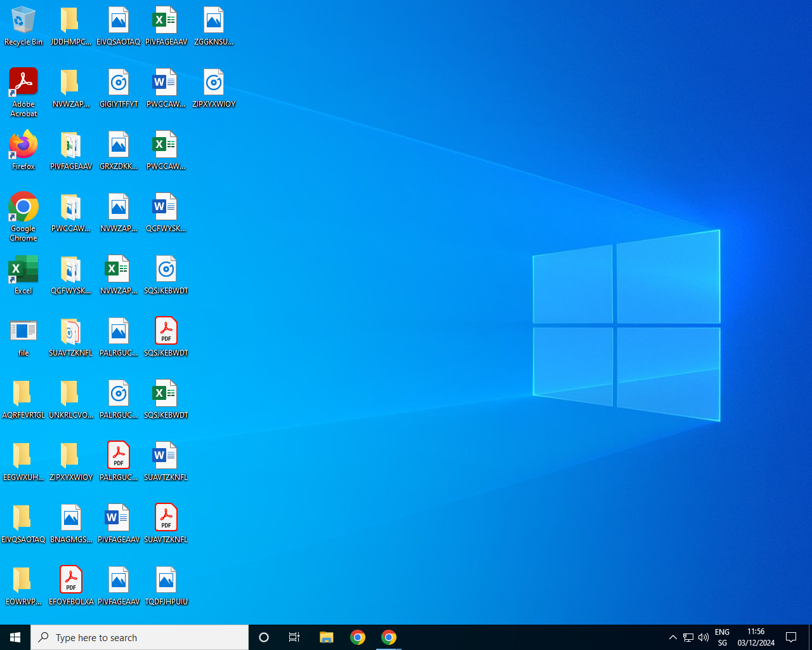Click the Firefox desktop shortcut
This screenshot has width=812, height=650.
[x=23, y=145]
